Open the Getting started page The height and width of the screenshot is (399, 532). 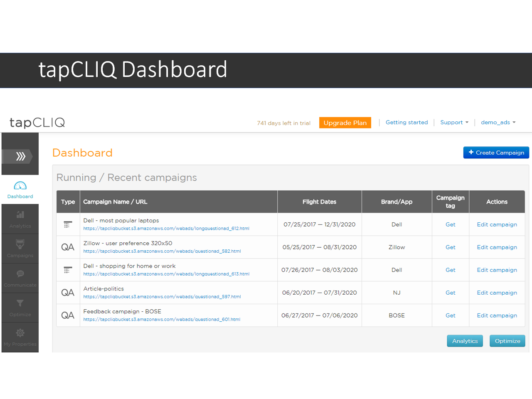406,122
